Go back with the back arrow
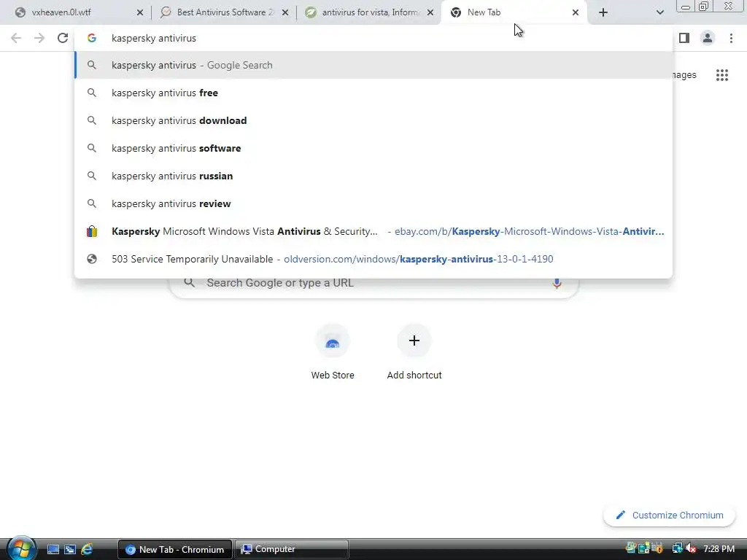 (16, 38)
